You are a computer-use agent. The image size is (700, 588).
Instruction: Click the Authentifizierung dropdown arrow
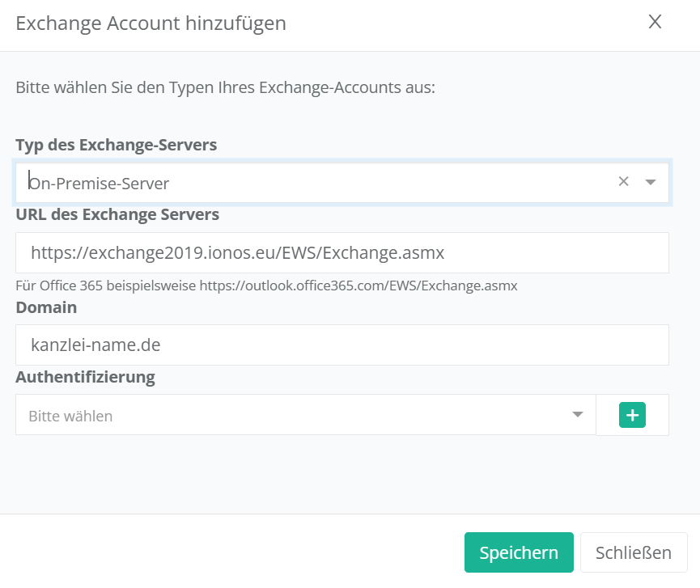(577, 415)
